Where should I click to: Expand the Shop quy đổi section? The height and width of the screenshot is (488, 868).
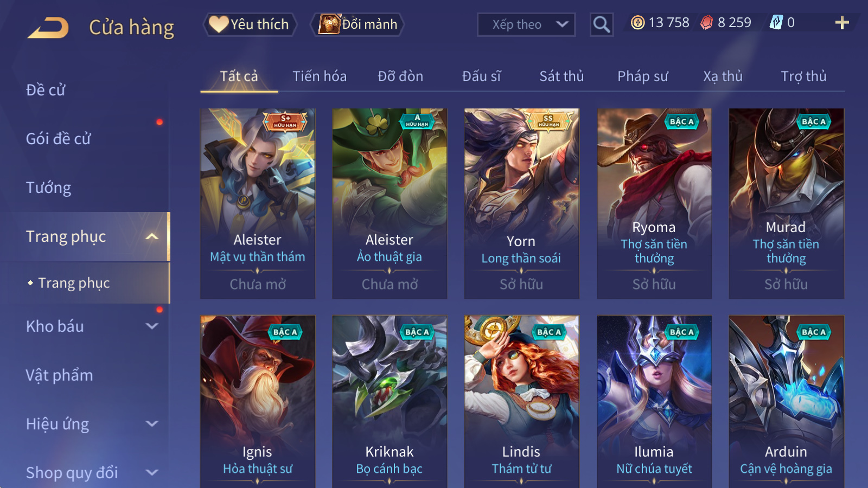[x=152, y=472]
